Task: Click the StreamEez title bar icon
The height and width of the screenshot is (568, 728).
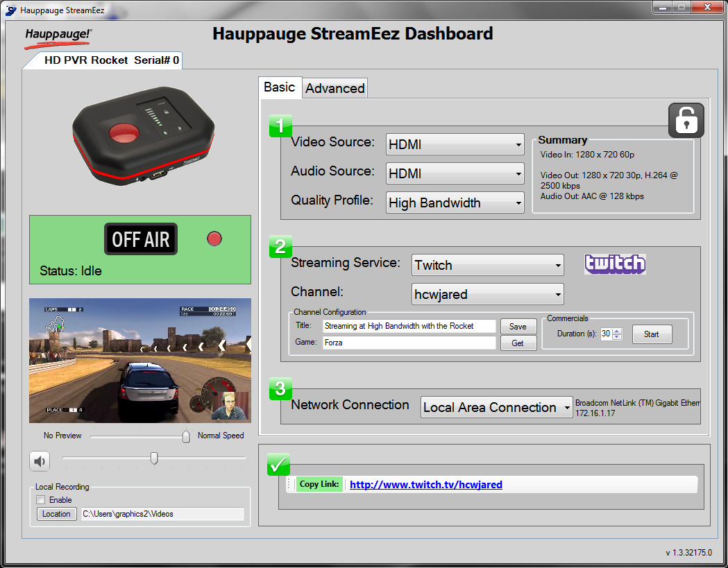Action: tap(10, 10)
